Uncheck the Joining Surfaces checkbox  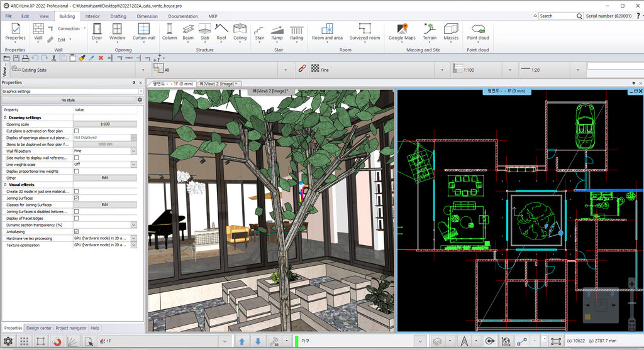point(76,198)
